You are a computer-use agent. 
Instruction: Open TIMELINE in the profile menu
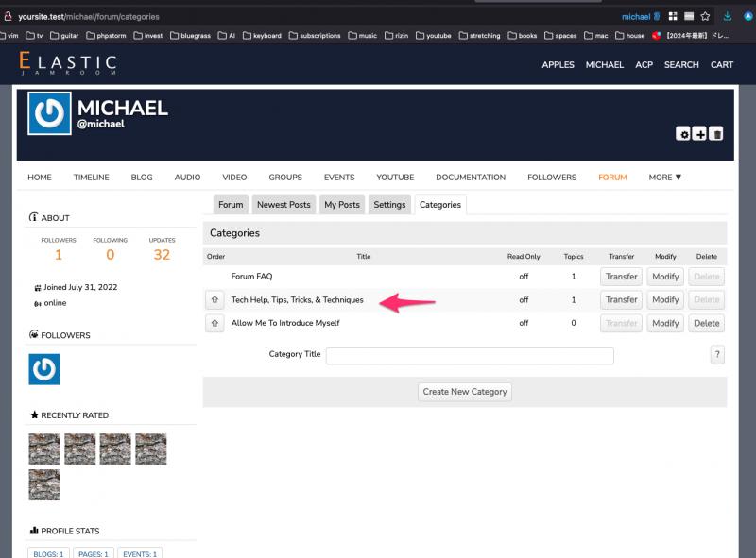pyautogui.click(x=91, y=177)
